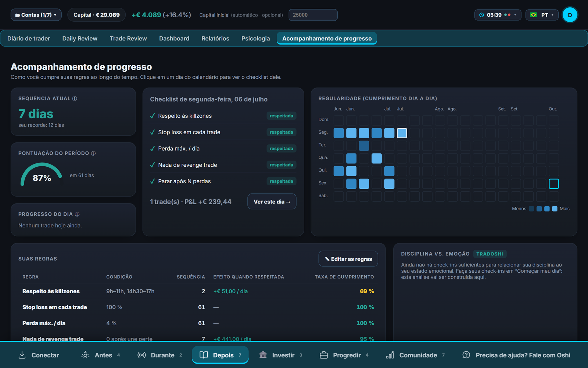This screenshot has width=588, height=368.
Task: Click the lightest legend swatch next to Mais
Action: pyautogui.click(x=555, y=209)
